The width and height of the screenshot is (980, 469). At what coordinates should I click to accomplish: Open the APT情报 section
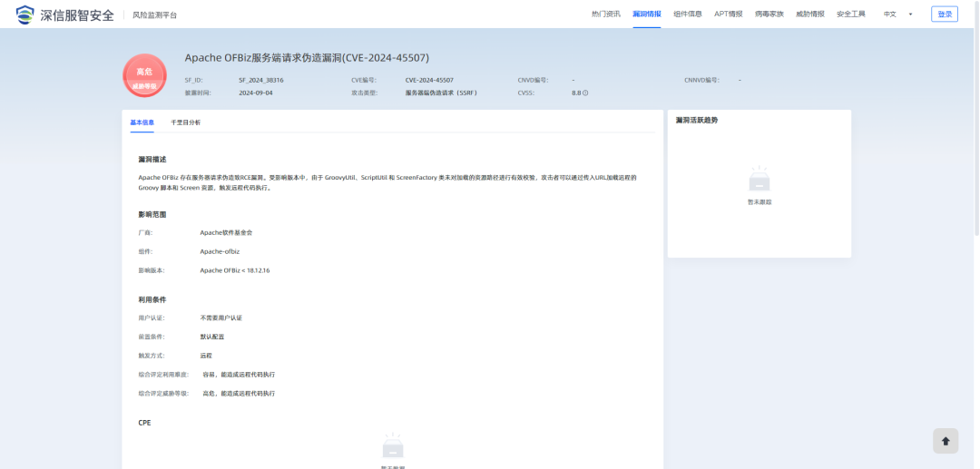[728, 15]
